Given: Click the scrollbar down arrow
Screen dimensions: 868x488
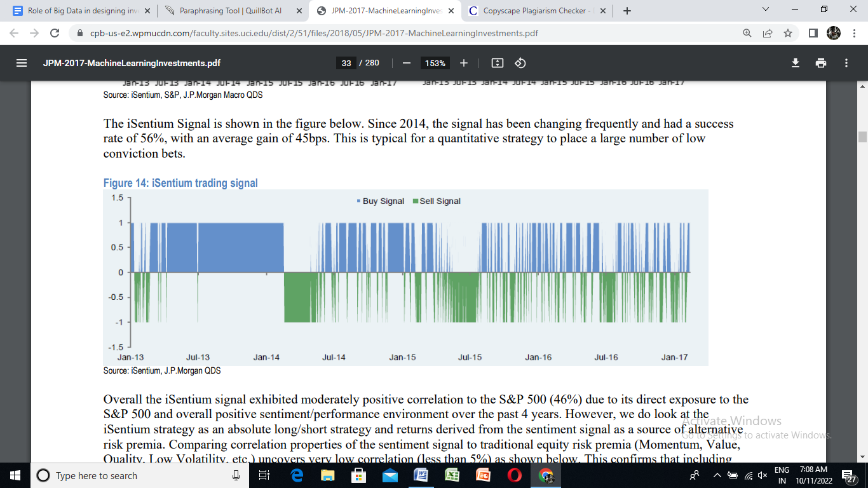Looking at the screenshot, I should tap(862, 457).
